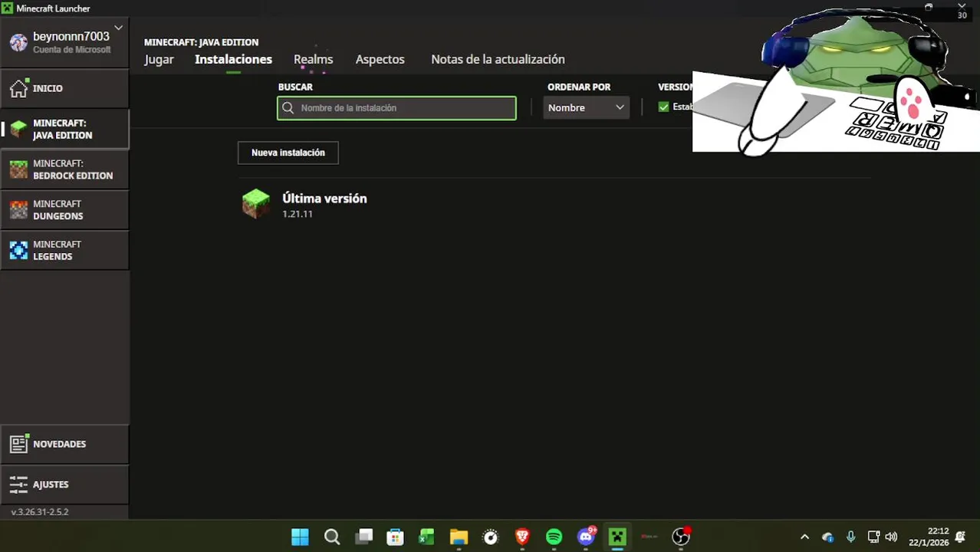The height and width of the screenshot is (552, 980).
Task: Open the Novedades news section
Action: pos(64,444)
